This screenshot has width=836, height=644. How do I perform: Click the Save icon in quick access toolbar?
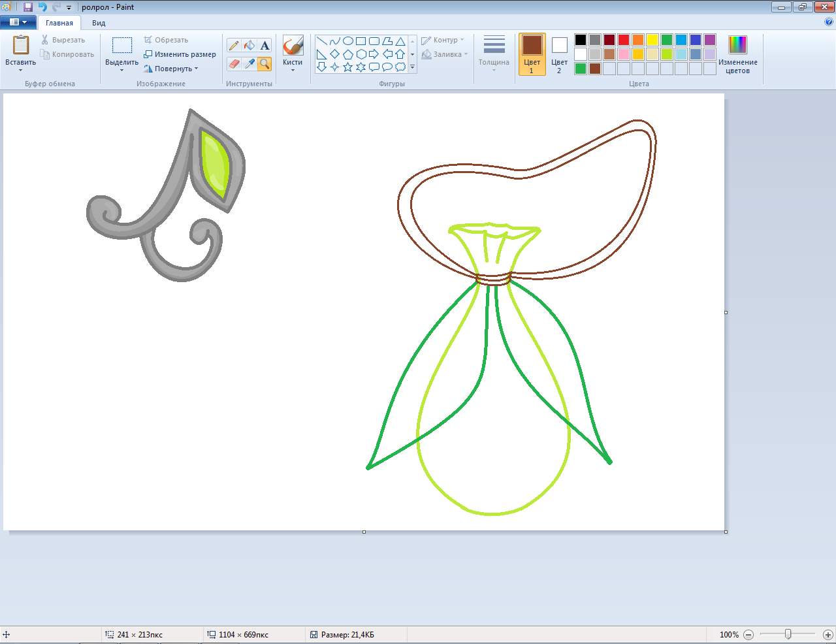[x=28, y=7]
